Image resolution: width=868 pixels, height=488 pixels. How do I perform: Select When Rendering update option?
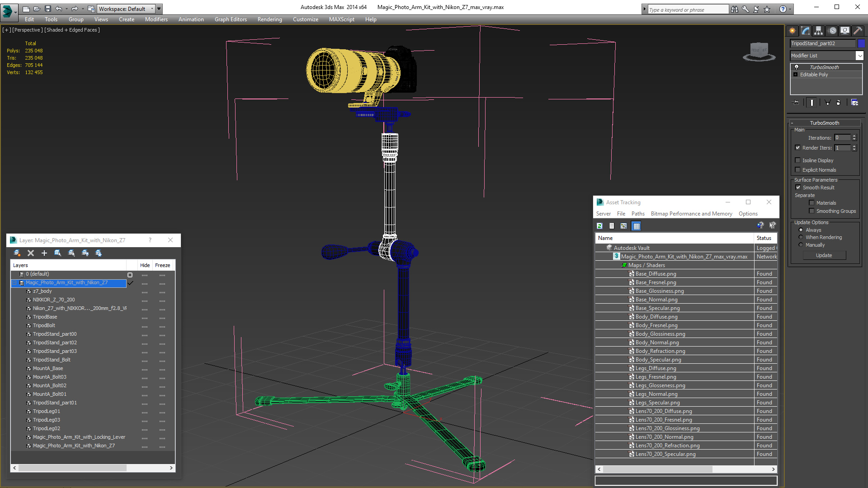pos(801,237)
